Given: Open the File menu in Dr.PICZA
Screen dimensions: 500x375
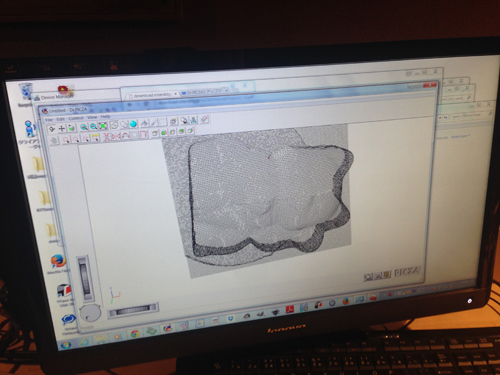Looking at the screenshot, I should click(x=49, y=119).
